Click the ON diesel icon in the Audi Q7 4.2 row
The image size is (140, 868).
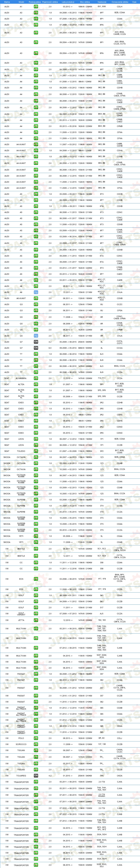pos(36,342)
